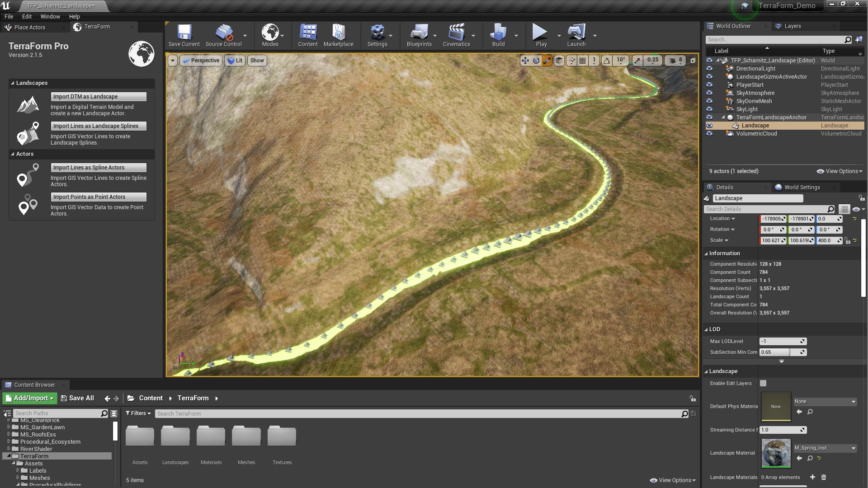
Task: Browse to the Landscape Material asset in Content Browser
Action: pos(810,458)
